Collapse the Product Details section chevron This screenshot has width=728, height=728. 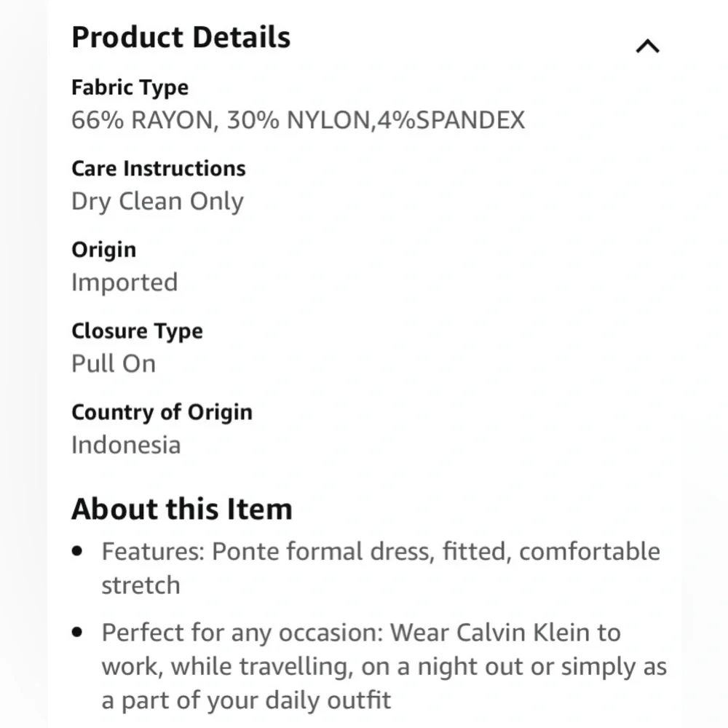pos(647,47)
